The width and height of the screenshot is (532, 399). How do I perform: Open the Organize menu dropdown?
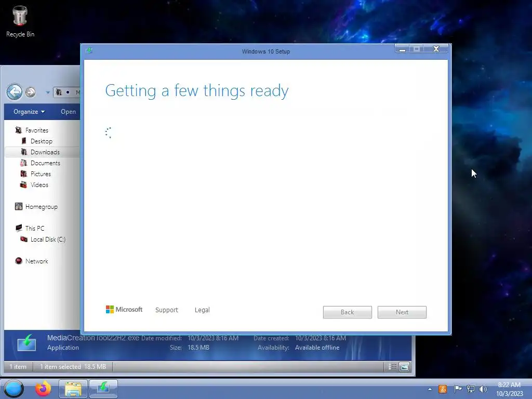click(29, 112)
